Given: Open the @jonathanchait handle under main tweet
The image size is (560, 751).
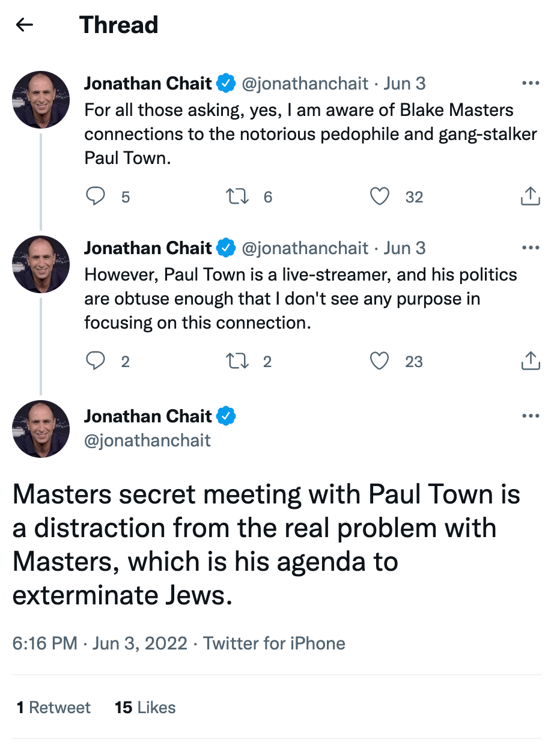Looking at the screenshot, I should [x=147, y=441].
